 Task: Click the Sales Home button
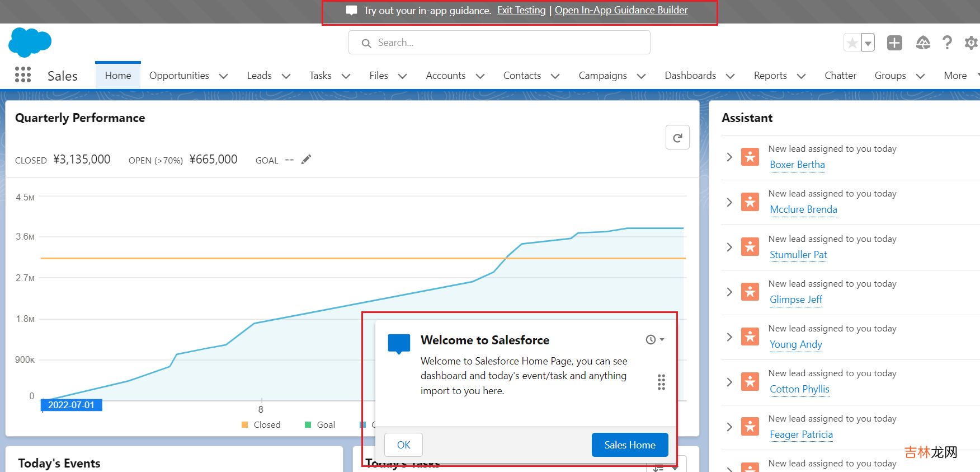(x=629, y=445)
